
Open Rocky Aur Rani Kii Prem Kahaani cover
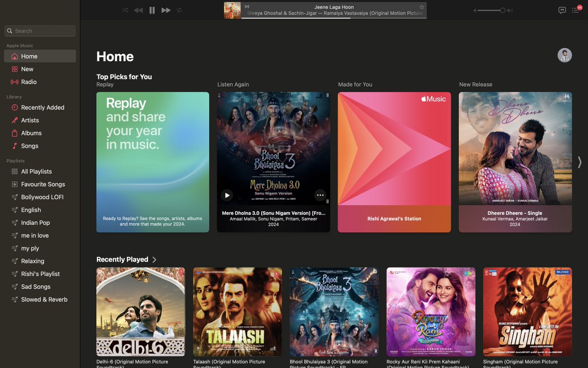431,312
